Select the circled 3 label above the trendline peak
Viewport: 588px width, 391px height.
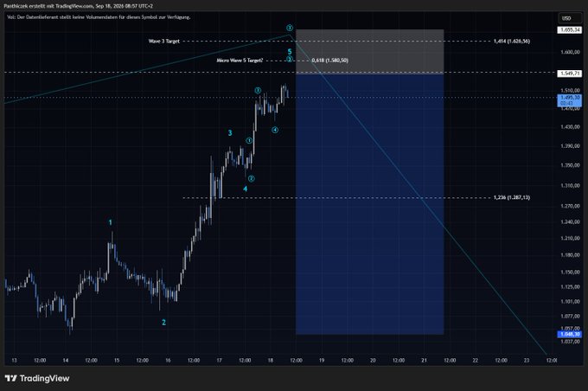pos(290,28)
